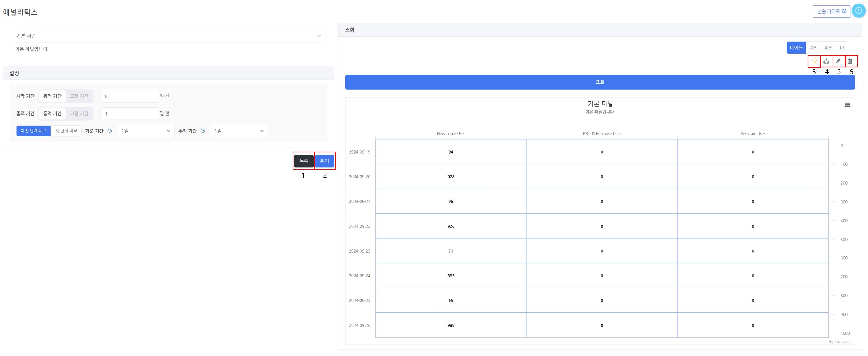Switch to 첫 단계 비교 mode
Screen dimensions: 868x356
[66, 131]
